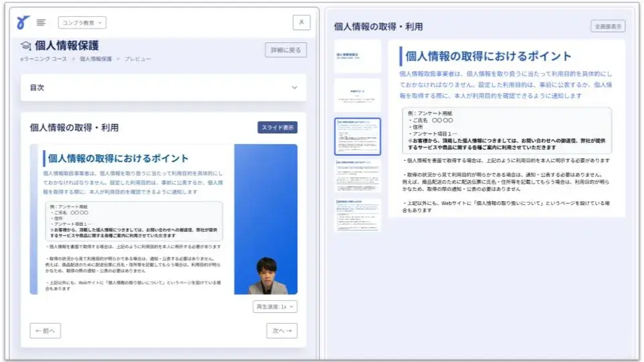
Task: Click the blue app logo icon
Action: (23, 22)
